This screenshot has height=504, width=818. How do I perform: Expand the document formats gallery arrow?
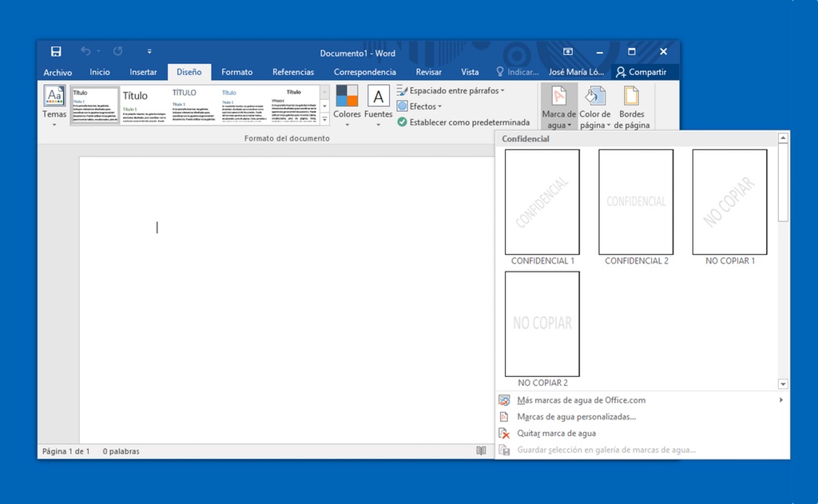324,119
